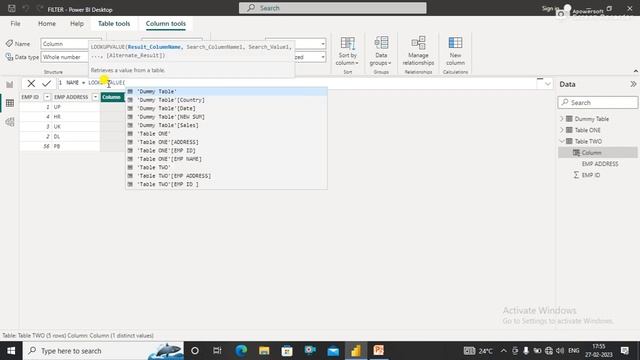Image resolution: width=640 pixels, height=360 pixels.
Task: Expand the Dummy Table in Data pane
Action: [x=562, y=119]
